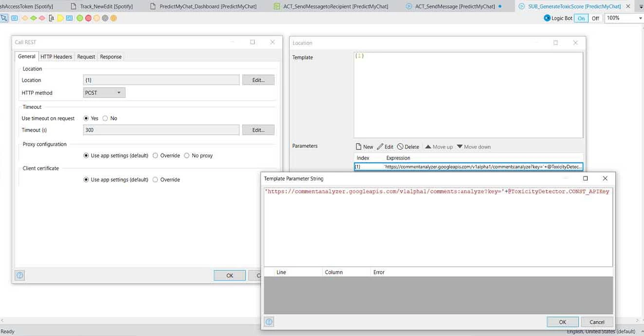The height and width of the screenshot is (336, 644).
Task: Move parameter down
Action: (x=474, y=147)
